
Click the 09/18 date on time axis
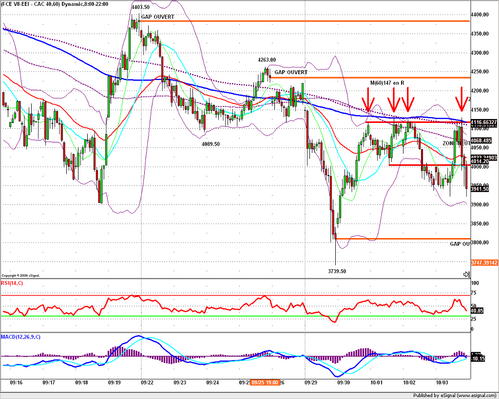pyautogui.click(x=81, y=383)
